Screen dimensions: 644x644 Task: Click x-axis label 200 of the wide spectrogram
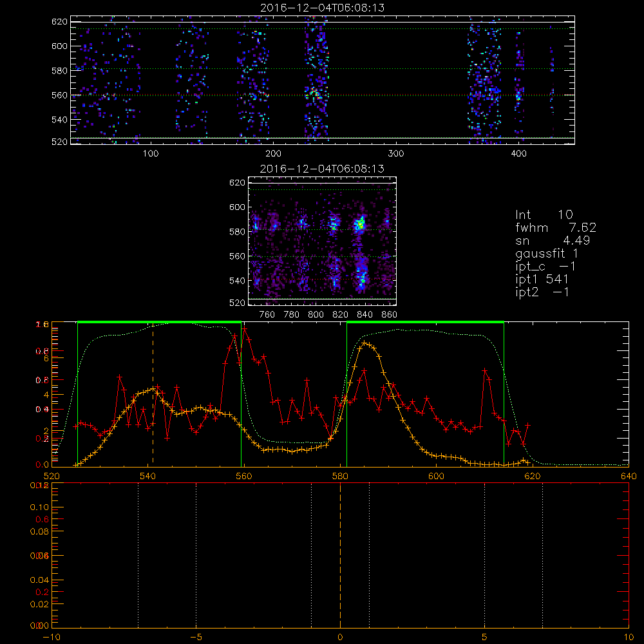pos(273,154)
